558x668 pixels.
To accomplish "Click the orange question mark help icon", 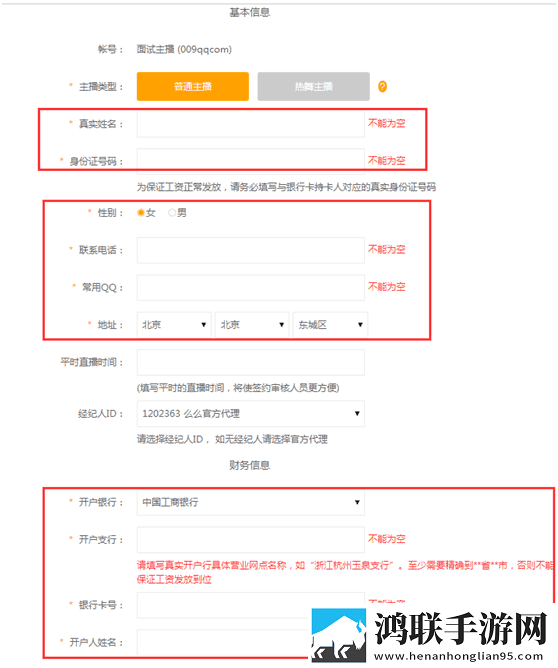I will [382, 87].
